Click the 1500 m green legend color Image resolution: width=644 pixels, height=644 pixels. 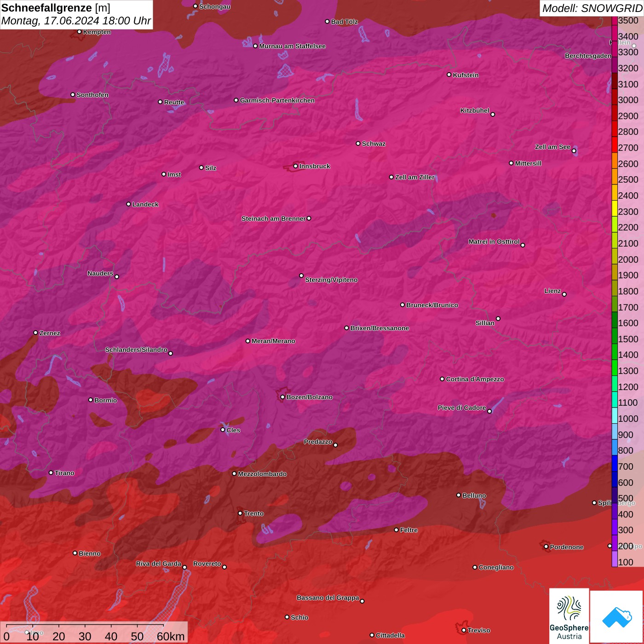click(615, 336)
